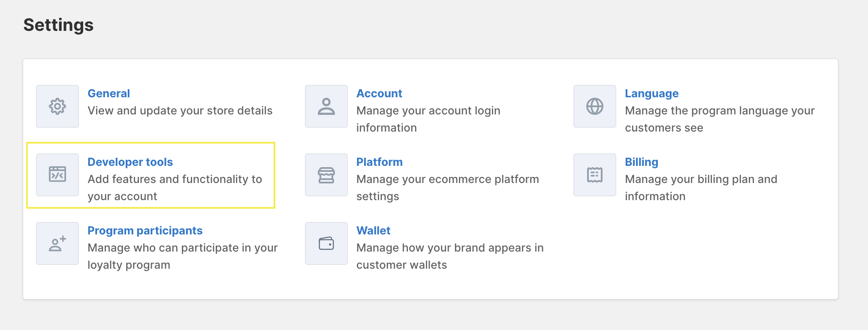Open the General settings link
The image size is (868, 330).
108,93
